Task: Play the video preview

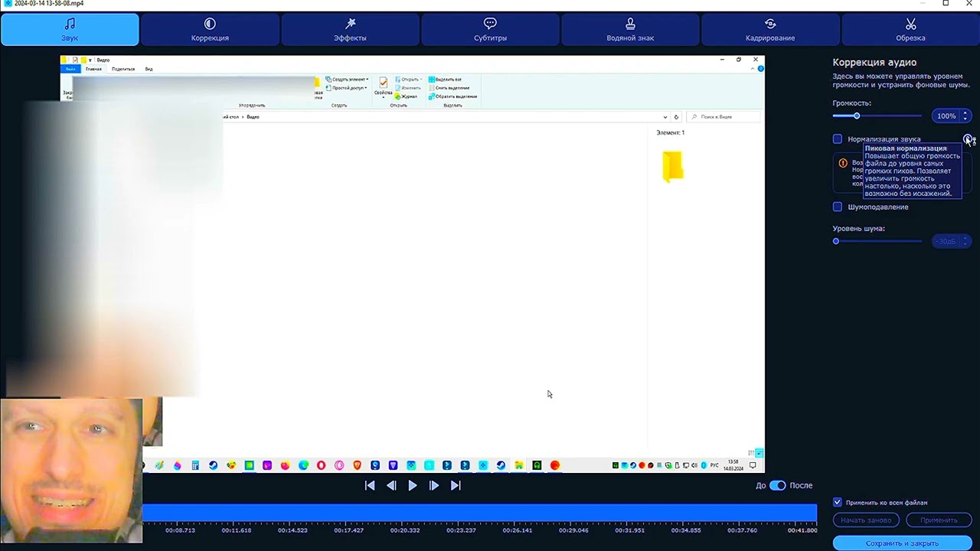Action: (x=413, y=485)
